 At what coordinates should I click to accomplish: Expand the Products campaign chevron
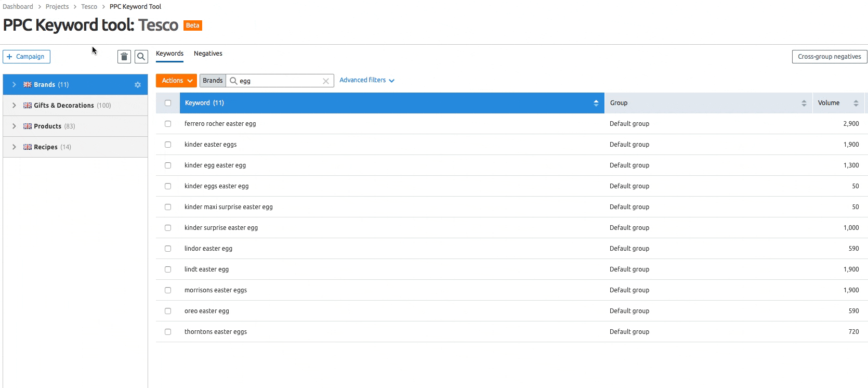point(14,126)
